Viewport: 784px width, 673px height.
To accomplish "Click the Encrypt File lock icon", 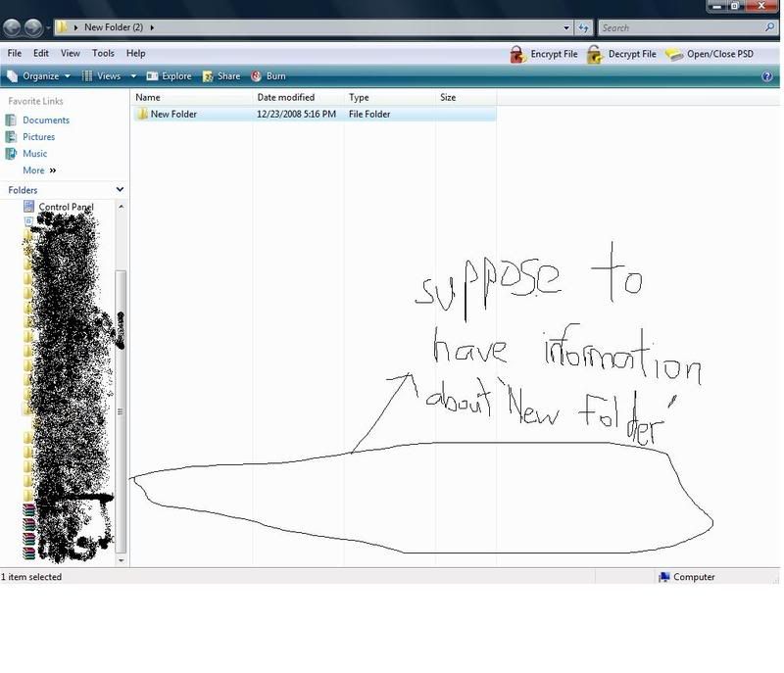I will tap(517, 55).
